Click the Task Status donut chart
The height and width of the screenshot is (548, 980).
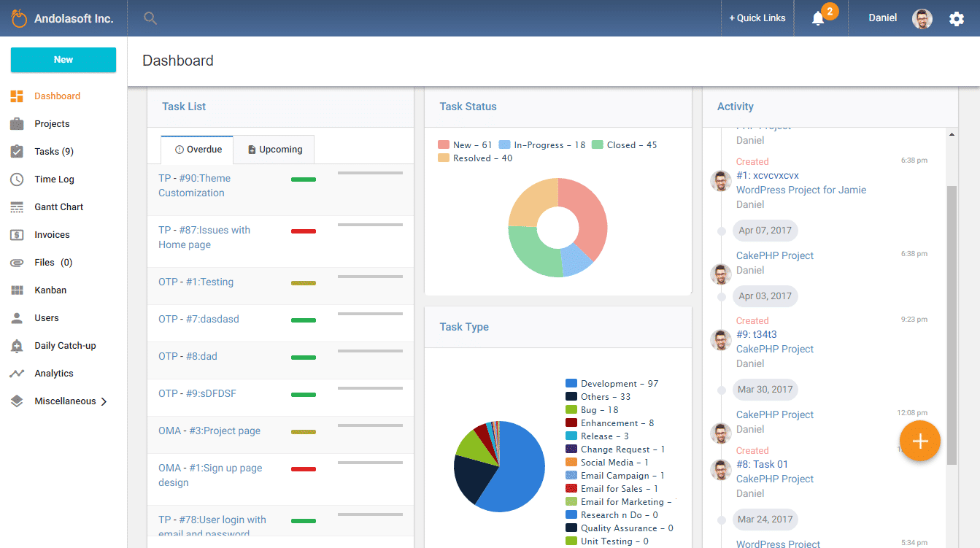tap(557, 228)
